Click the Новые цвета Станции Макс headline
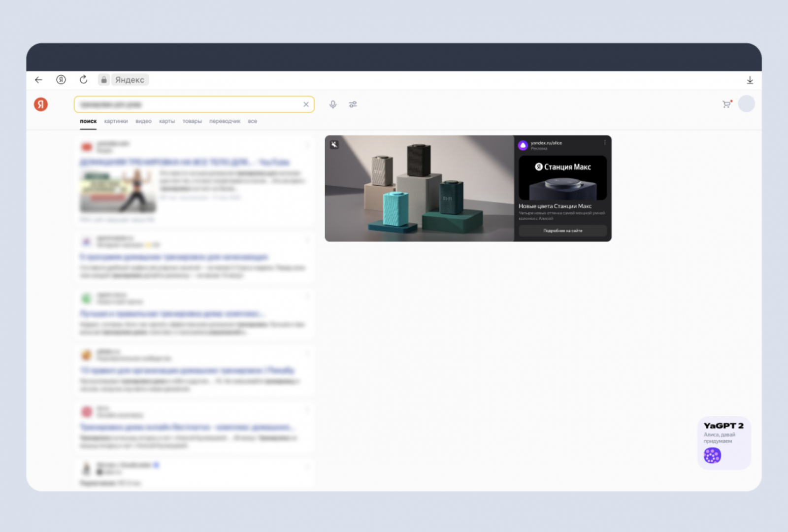788x532 pixels. pos(555,206)
